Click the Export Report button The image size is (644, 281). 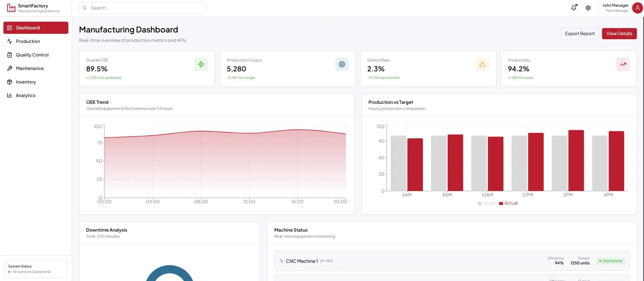[580, 33]
